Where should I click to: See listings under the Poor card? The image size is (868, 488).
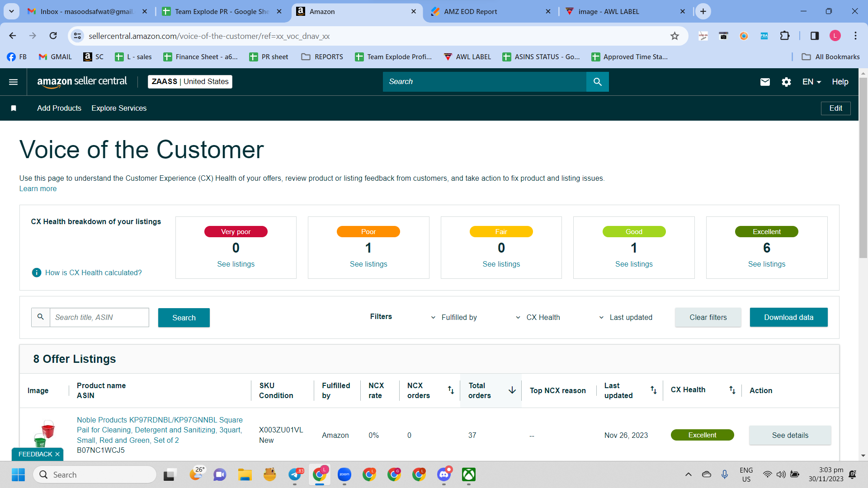pos(368,264)
